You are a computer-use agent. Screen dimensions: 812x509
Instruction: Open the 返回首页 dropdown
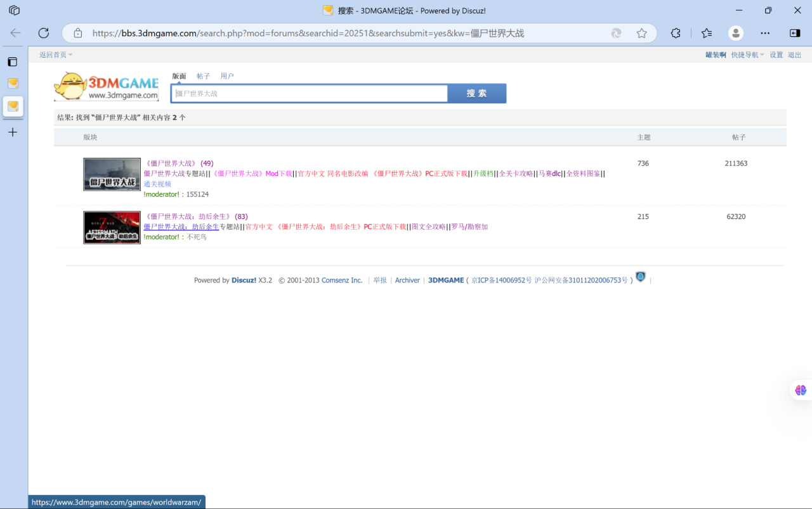(56, 55)
